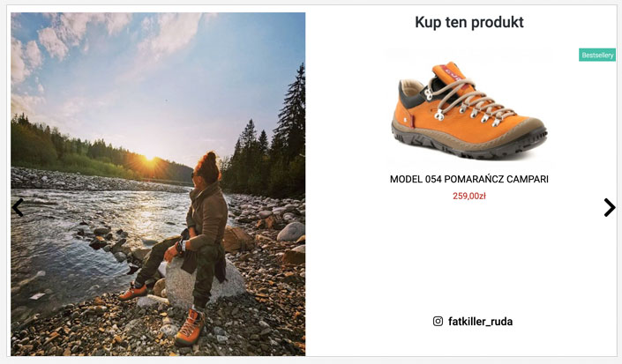Click the 259,00zł price

(x=469, y=196)
